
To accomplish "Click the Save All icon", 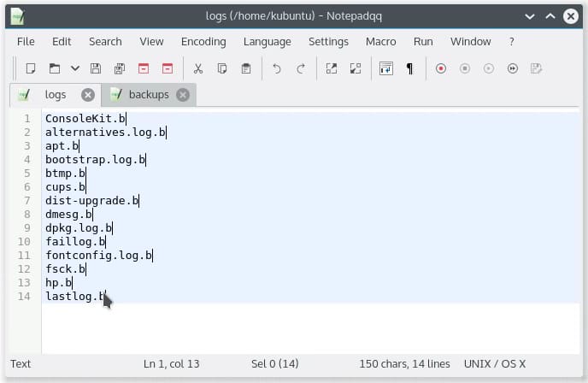I will click(x=120, y=68).
